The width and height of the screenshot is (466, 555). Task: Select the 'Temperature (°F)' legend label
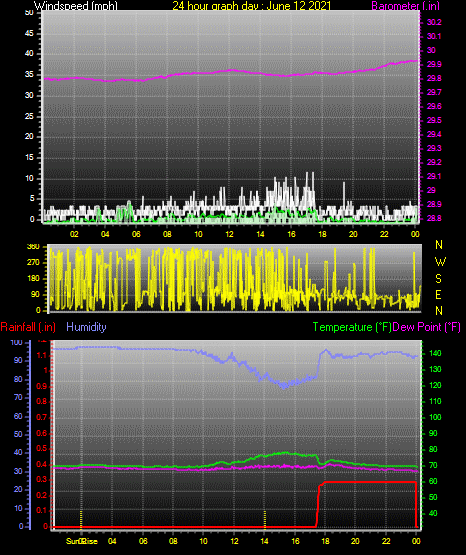[352, 327]
